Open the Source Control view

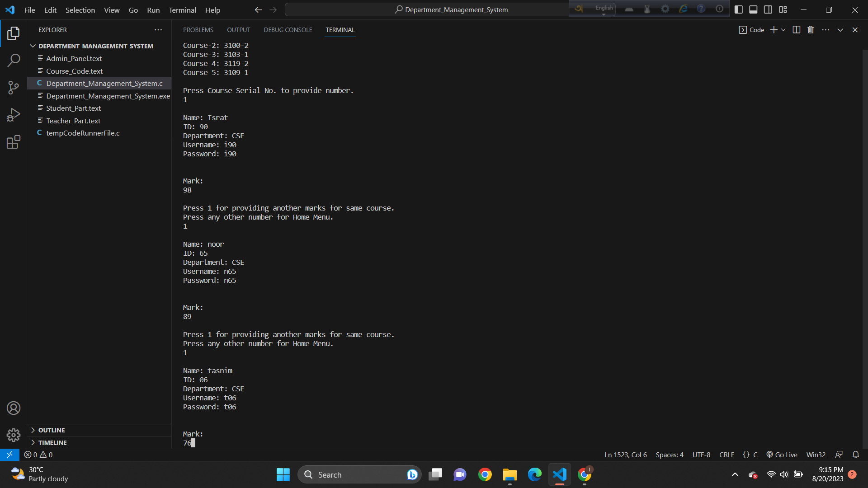(x=14, y=88)
